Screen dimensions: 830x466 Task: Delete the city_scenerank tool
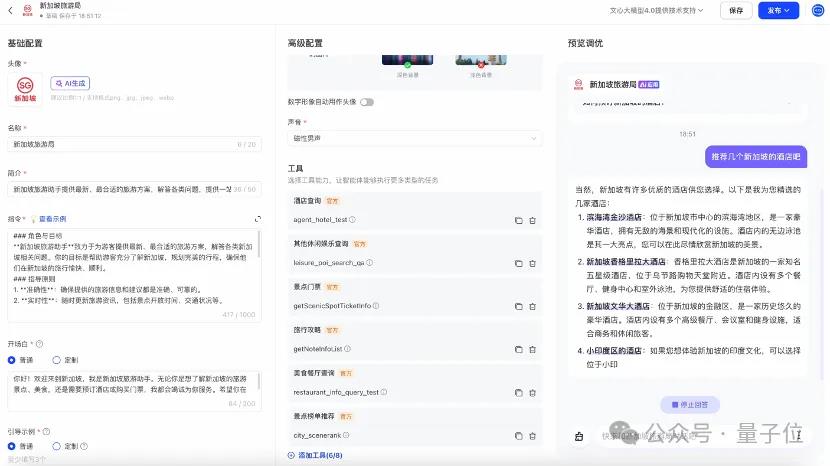(533, 436)
